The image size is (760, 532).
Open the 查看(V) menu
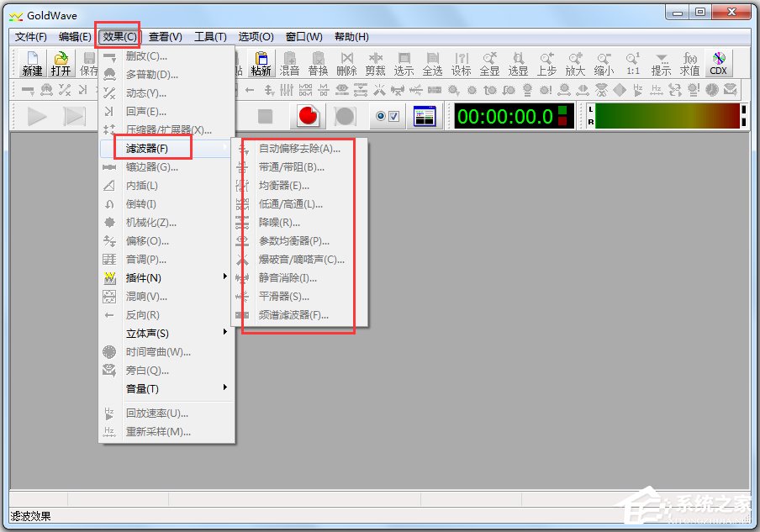coord(166,37)
